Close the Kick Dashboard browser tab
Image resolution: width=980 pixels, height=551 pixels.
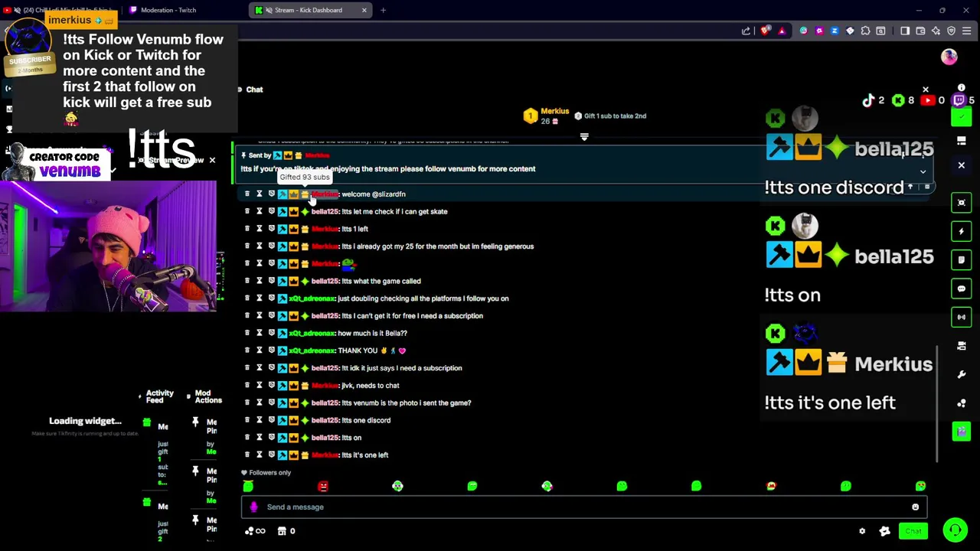coord(364,10)
